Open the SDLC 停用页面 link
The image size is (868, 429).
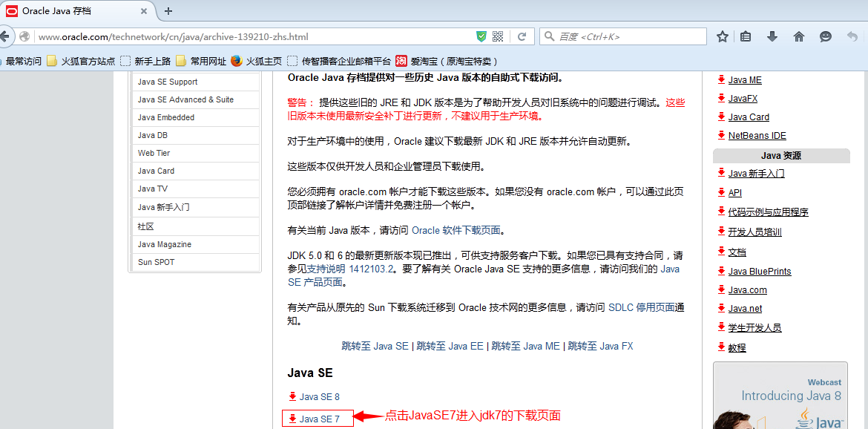click(642, 307)
